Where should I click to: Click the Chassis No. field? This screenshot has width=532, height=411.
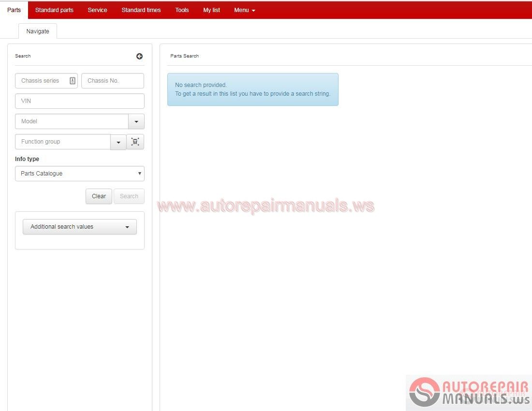tap(112, 80)
